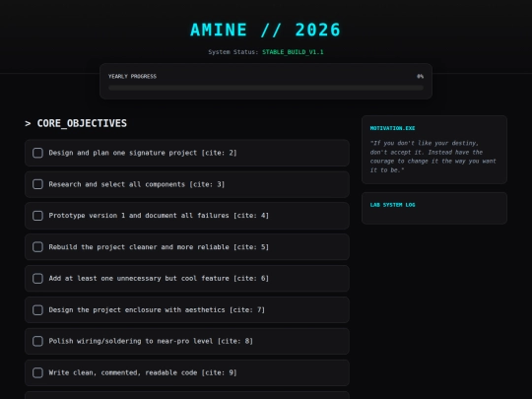Click the 'System Status:' label
The width and height of the screenshot is (532, 399).
(233, 52)
